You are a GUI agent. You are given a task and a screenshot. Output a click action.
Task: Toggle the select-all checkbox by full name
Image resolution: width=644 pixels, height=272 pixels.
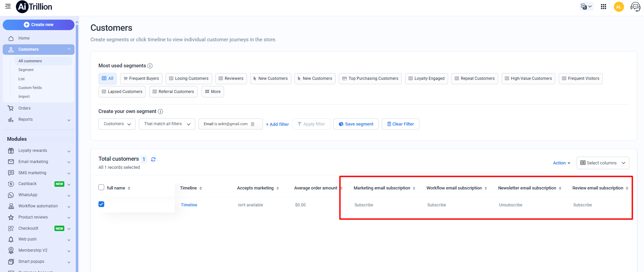click(x=101, y=187)
